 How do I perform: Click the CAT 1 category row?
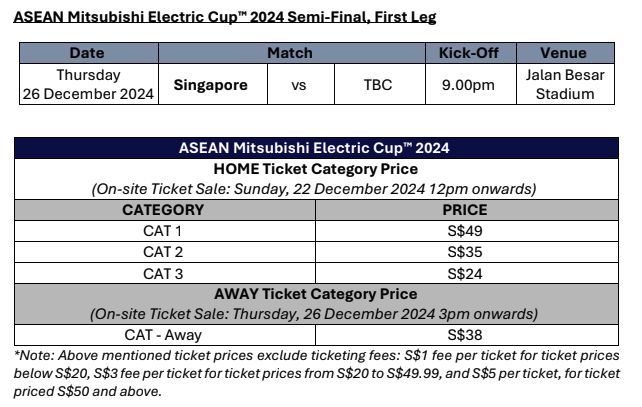[x=163, y=231]
